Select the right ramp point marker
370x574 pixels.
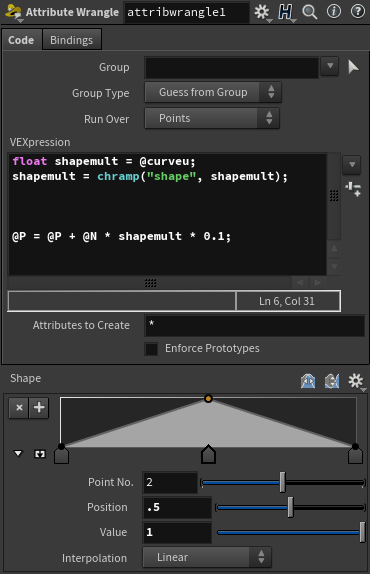[x=355, y=454]
